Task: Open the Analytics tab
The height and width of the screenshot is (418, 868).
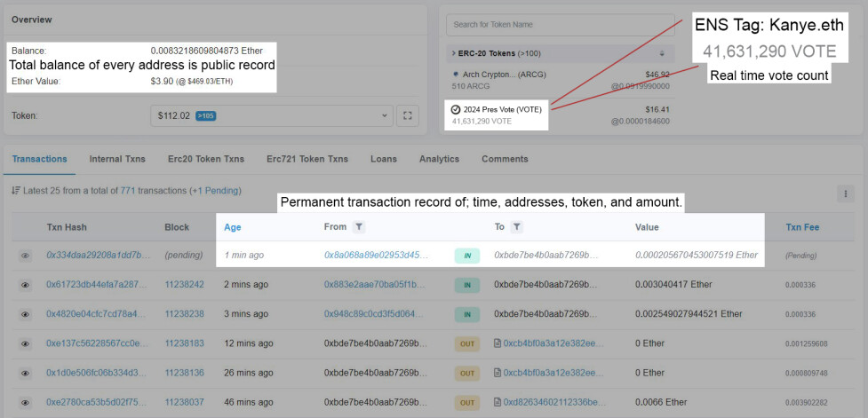Action: (439, 159)
